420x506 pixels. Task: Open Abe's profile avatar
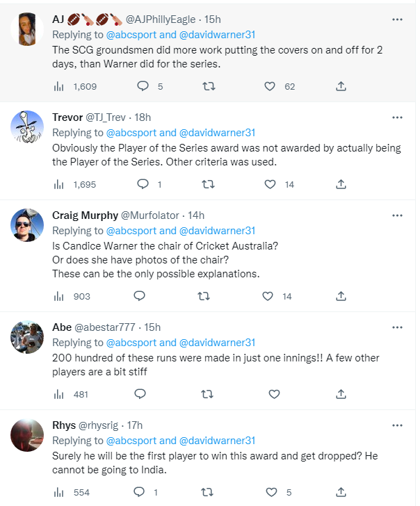pos(29,337)
